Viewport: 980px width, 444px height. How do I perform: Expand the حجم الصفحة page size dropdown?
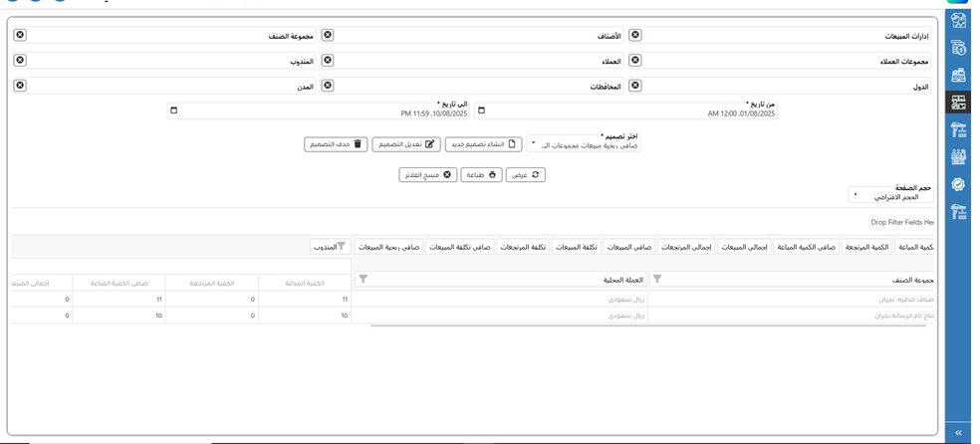point(890,195)
